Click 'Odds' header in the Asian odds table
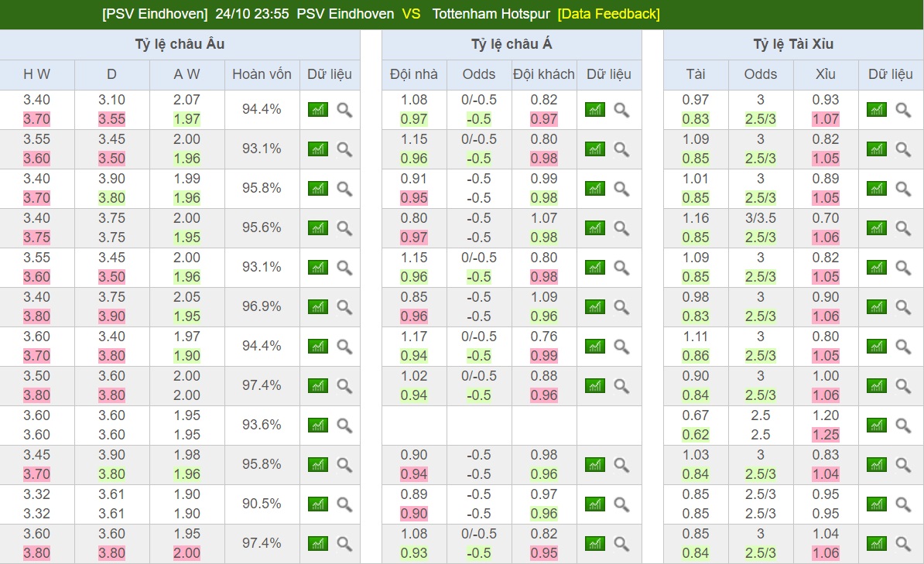The image size is (924, 564). [x=478, y=74]
